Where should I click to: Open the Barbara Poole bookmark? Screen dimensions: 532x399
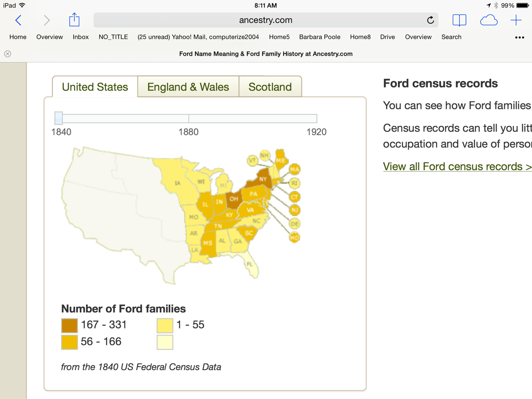pyautogui.click(x=320, y=37)
